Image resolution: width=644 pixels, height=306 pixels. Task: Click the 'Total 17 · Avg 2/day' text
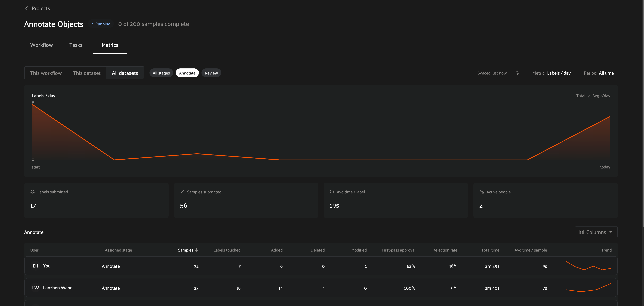coord(593,96)
